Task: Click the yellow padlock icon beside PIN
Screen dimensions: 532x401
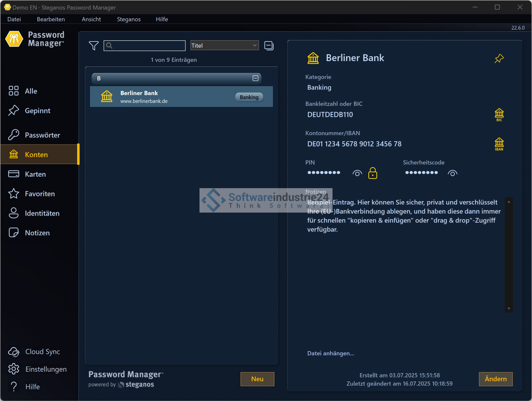Action: click(x=373, y=173)
